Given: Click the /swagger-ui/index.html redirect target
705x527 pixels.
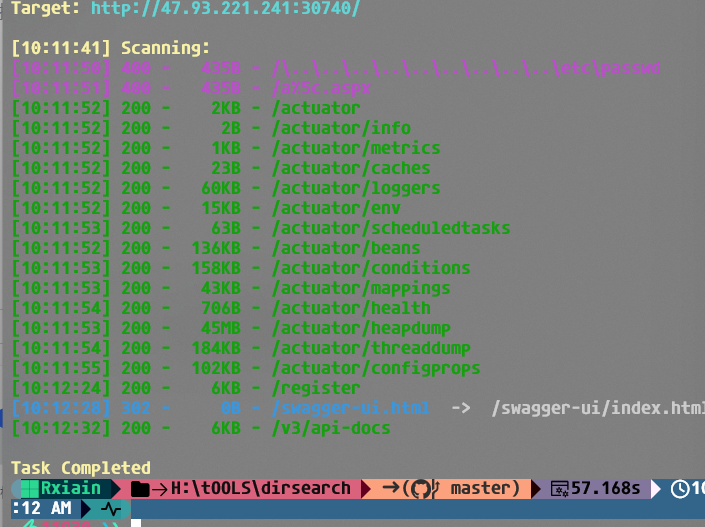Looking at the screenshot, I should (x=598, y=408).
